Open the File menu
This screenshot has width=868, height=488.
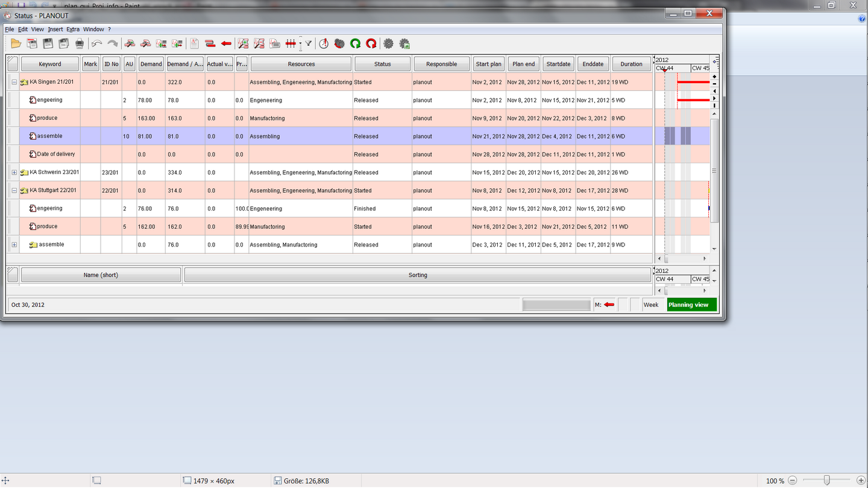point(9,29)
